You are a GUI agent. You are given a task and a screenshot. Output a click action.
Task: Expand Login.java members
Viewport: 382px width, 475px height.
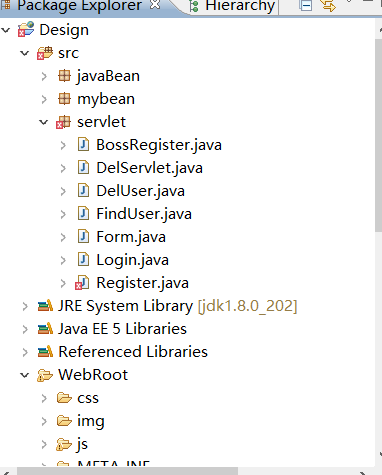[x=63, y=260]
